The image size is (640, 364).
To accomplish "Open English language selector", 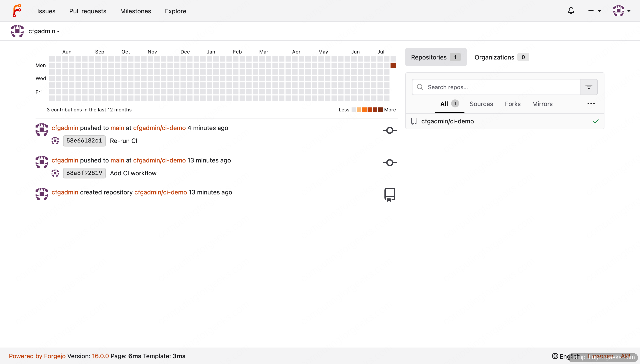I will click(x=566, y=356).
